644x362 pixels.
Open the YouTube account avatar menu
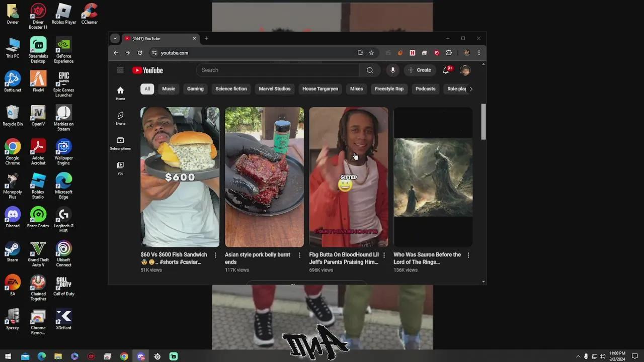(465, 70)
